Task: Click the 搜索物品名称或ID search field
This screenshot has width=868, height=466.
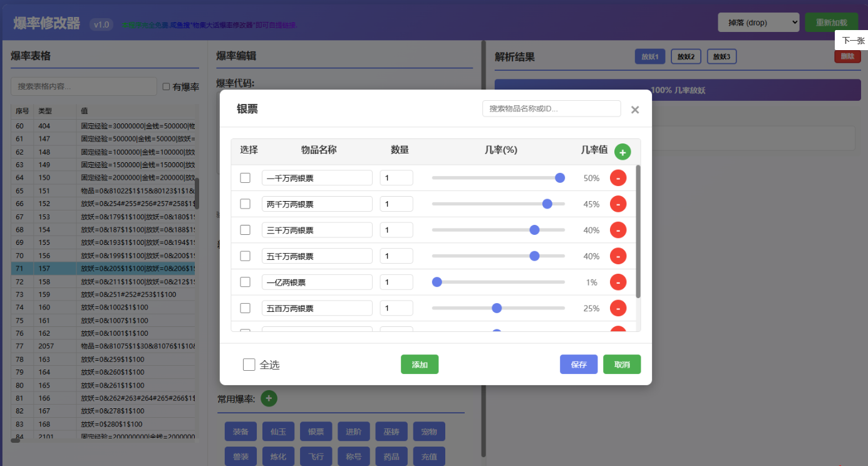Action: [x=550, y=108]
